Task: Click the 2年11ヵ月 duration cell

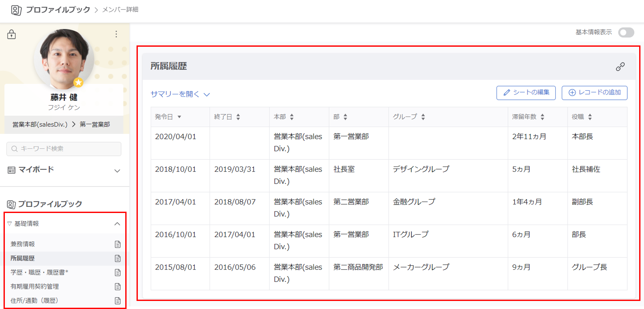Action: [x=529, y=137]
